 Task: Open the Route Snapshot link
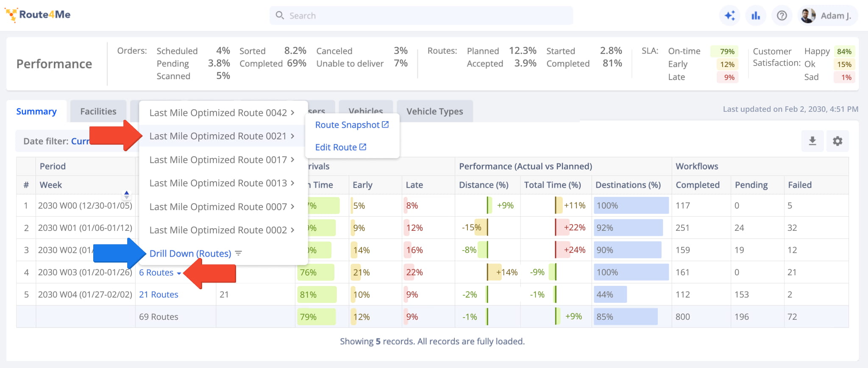(x=352, y=125)
